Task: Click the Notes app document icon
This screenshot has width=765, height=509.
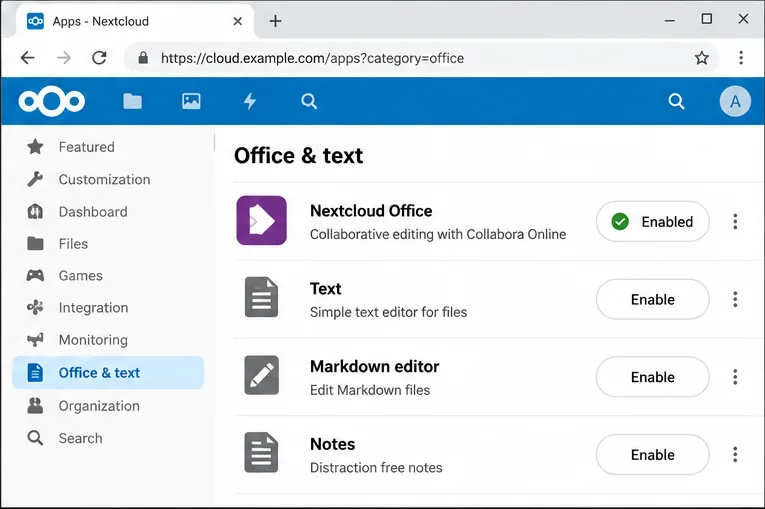Action: pyautogui.click(x=262, y=452)
